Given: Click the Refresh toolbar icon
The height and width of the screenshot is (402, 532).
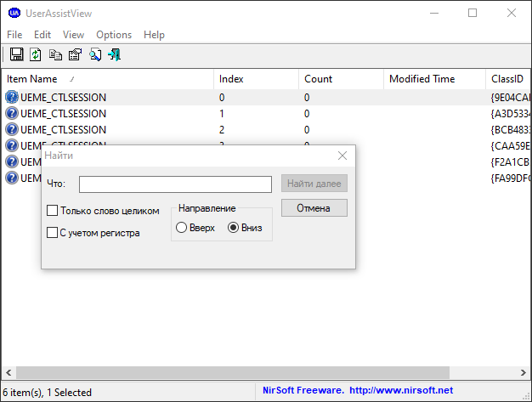Looking at the screenshot, I should coord(36,55).
